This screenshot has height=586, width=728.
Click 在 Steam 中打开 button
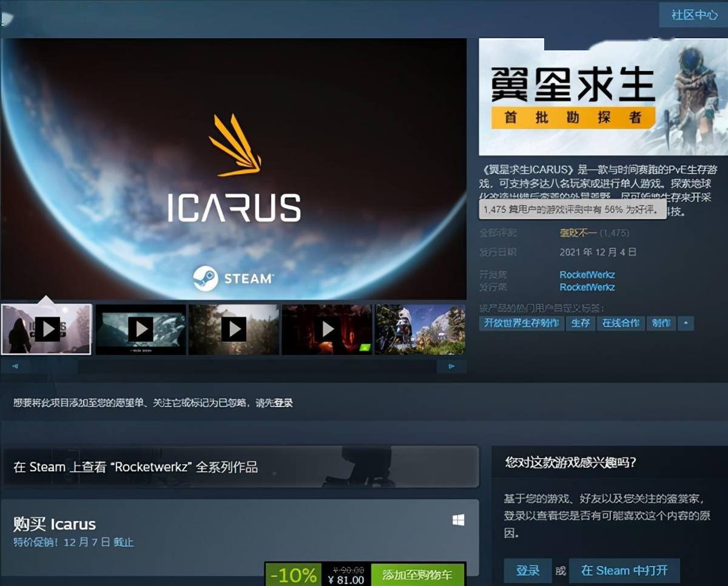(624, 571)
